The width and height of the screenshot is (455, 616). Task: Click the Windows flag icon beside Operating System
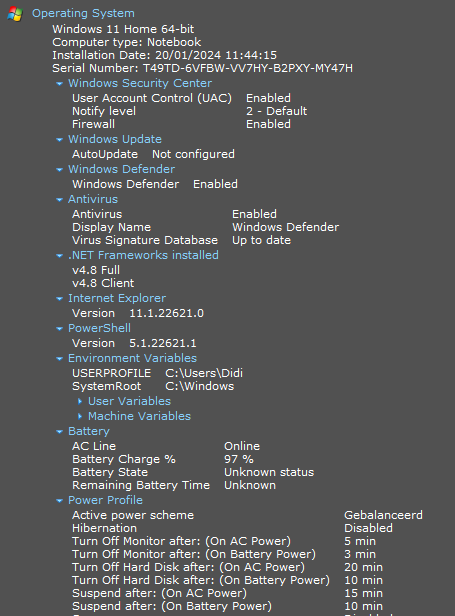pyautogui.click(x=15, y=14)
